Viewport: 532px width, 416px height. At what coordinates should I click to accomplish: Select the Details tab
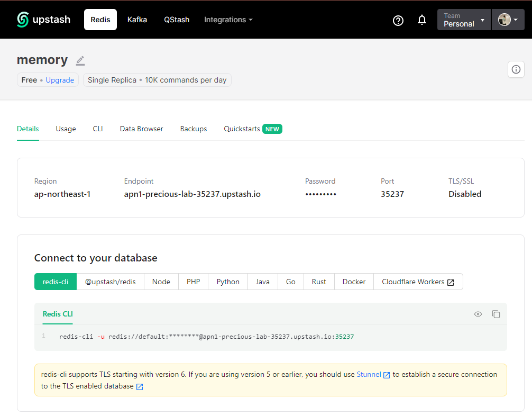pyautogui.click(x=28, y=129)
